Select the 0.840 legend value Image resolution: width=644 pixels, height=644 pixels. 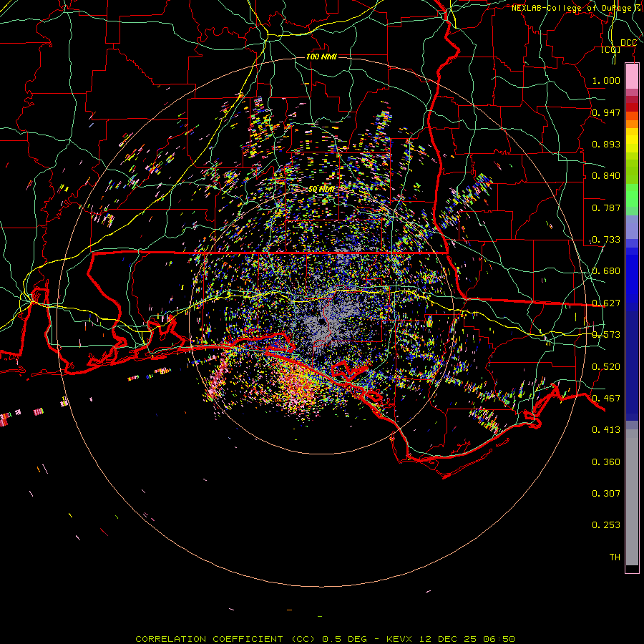tap(606, 176)
